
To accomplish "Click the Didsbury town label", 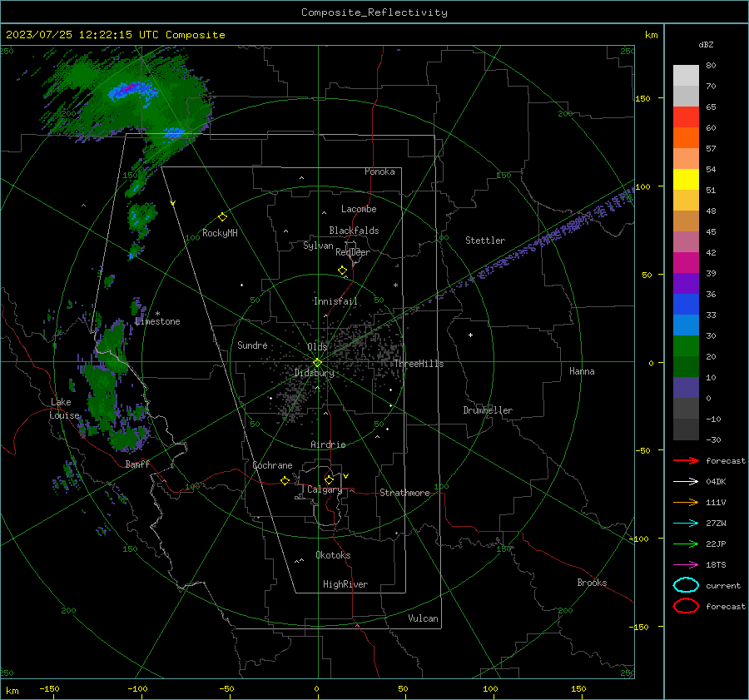I will click(x=314, y=373).
